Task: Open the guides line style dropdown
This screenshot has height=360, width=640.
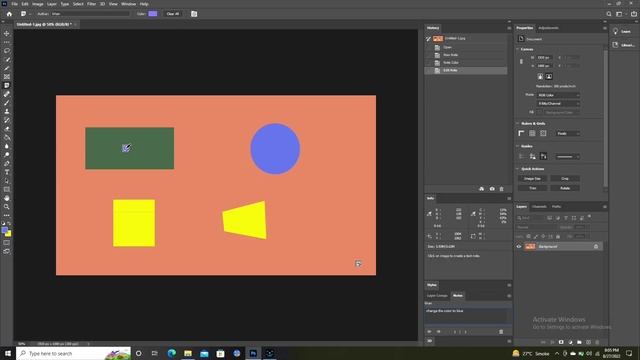Action: 568,156
